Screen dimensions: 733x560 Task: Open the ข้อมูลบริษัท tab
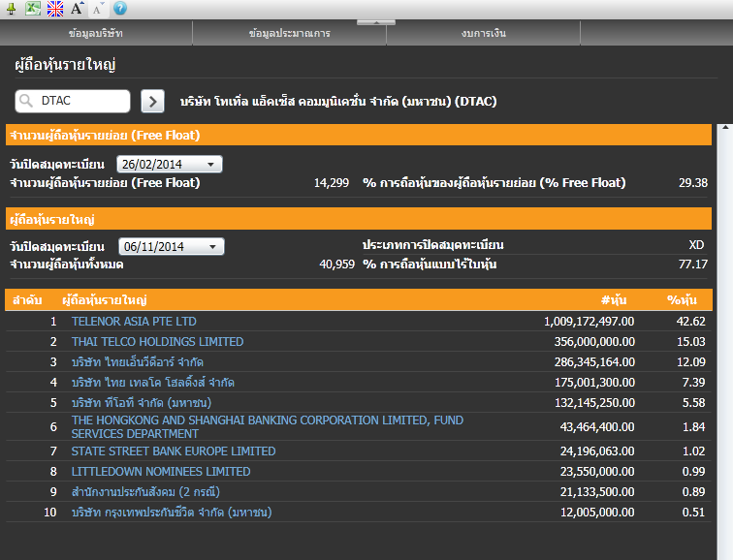tap(96, 33)
